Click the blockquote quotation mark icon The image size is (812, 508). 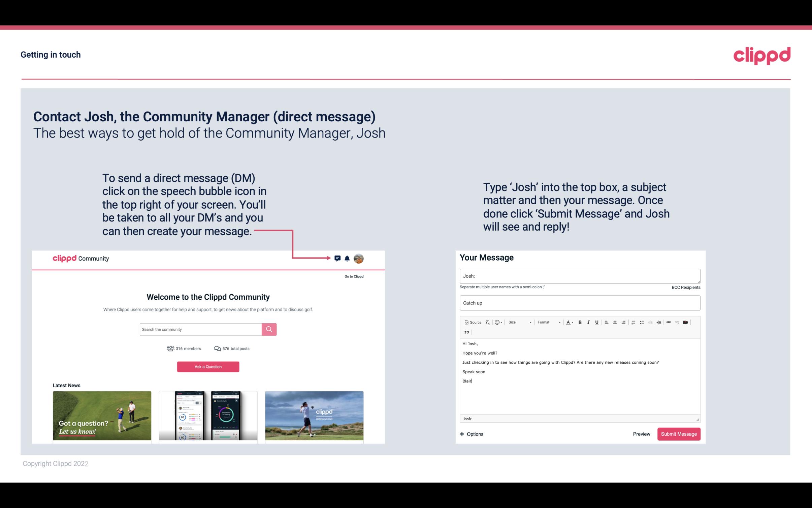coord(466,332)
